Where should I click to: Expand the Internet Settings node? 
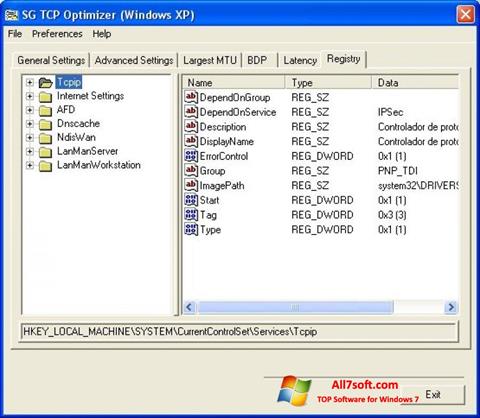pos(30,96)
